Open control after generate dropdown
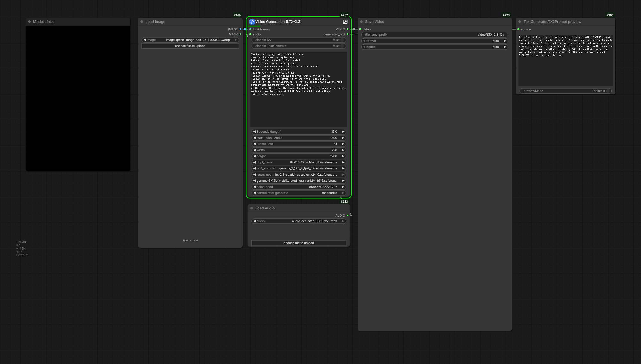The height and width of the screenshot is (364, 641). pos(299,193)
